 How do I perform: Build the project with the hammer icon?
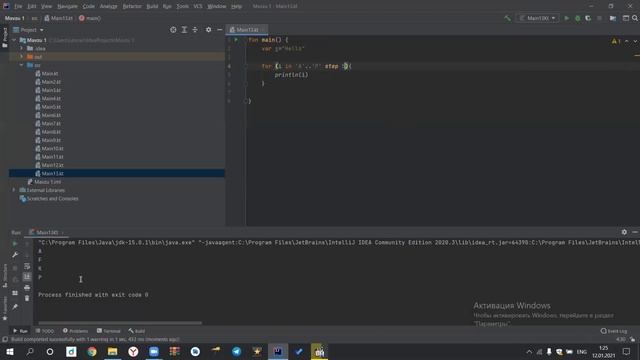(507, 18)
